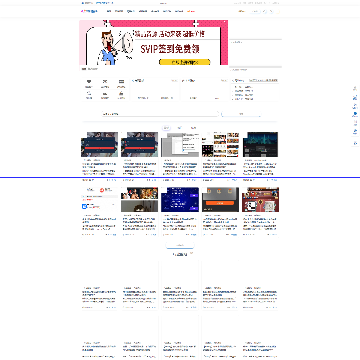This screenshot has width=360, height=360.
Task: Open the article thumbnail with a red circular logo
Action: tap(100, 199)
